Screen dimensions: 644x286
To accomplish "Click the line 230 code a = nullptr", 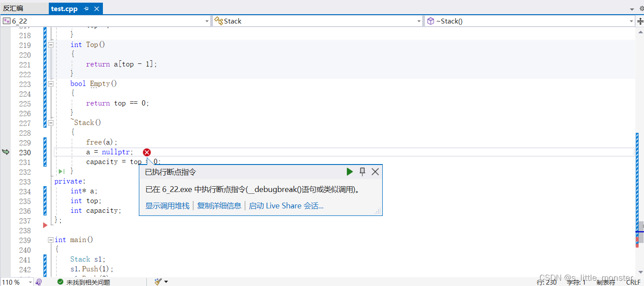I will pyautogui.click(x=110, y=152).
